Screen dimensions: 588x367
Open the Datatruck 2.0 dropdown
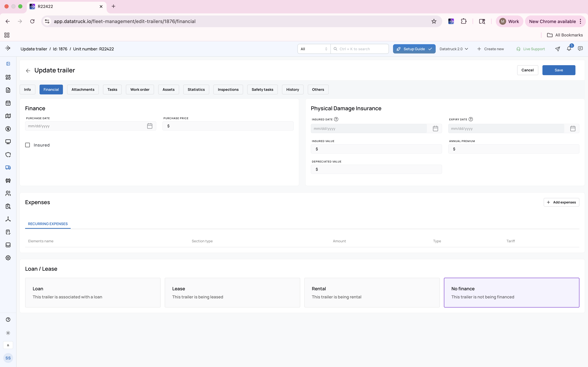click(454, 49)
